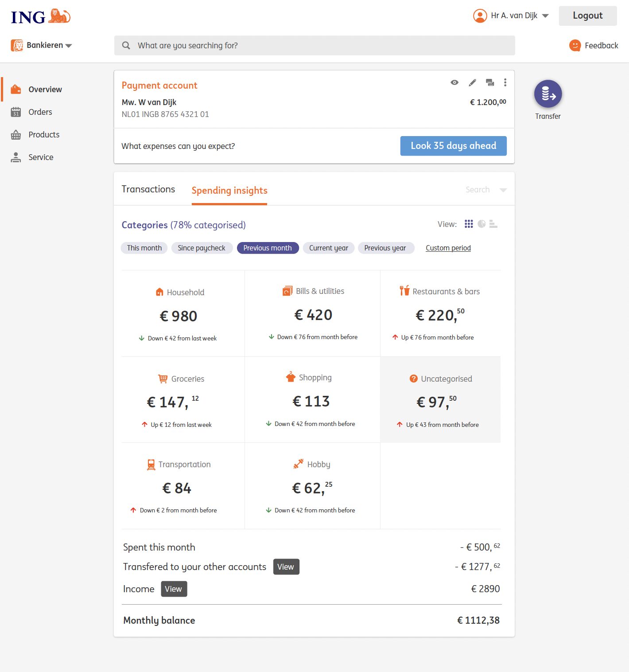Switch to the Spending insights tab

click(x=229, y=190)
